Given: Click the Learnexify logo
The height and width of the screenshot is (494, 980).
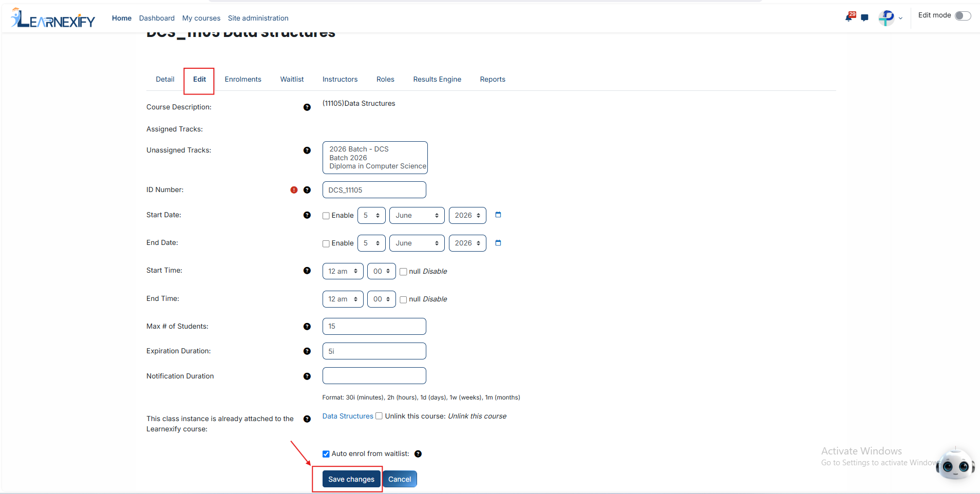Looking at the screenshot, I should point(53,18).
